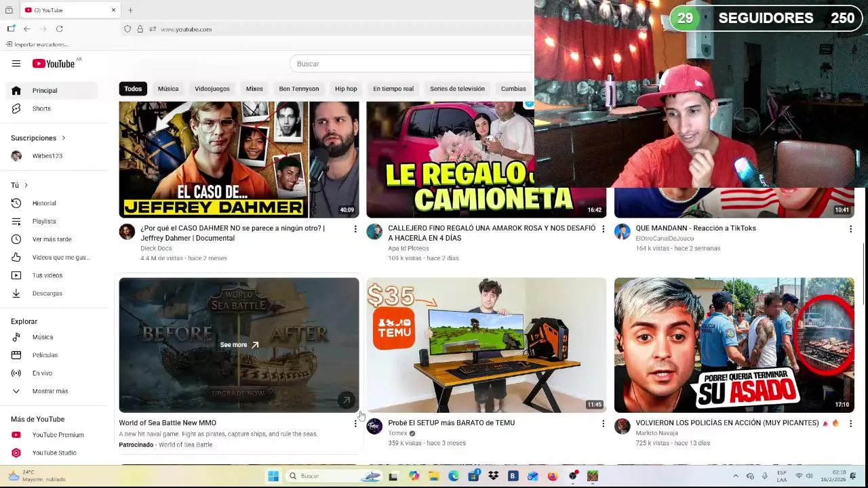Open options for World of Sea Battle ad
Image resolution: width=868 pixels, height=488 pixels.
click(355, 424)
